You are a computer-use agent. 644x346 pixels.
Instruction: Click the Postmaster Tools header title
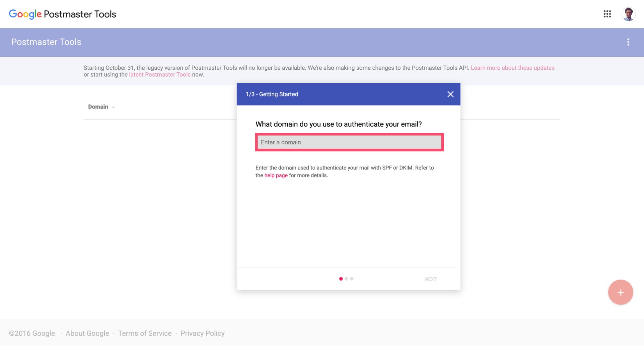(x=46, y=42)
